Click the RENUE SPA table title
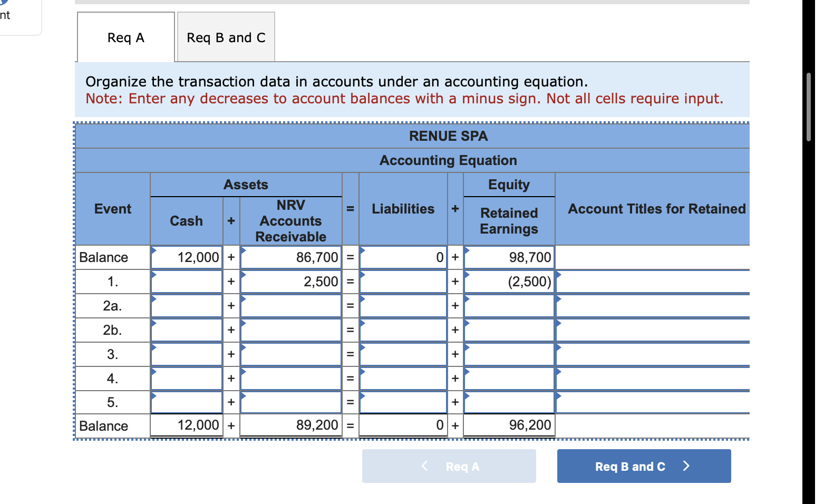Viewport: 824px width, 504px height. 449,136
